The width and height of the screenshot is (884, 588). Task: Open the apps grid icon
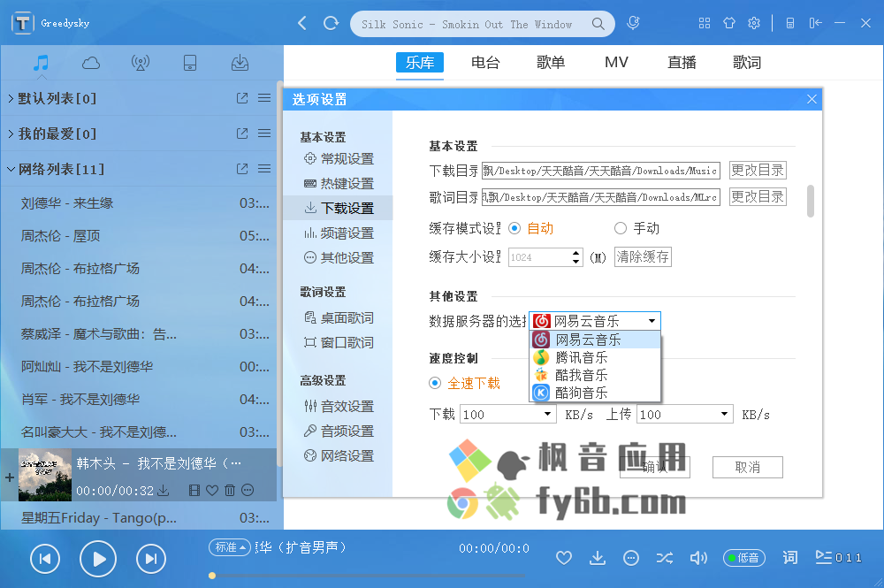(x=705, y=23)
